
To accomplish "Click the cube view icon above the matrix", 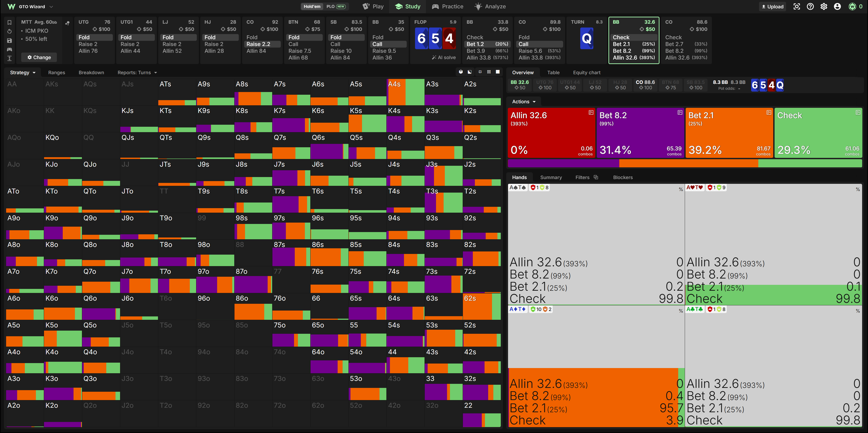I will click(x=461, y=72).
